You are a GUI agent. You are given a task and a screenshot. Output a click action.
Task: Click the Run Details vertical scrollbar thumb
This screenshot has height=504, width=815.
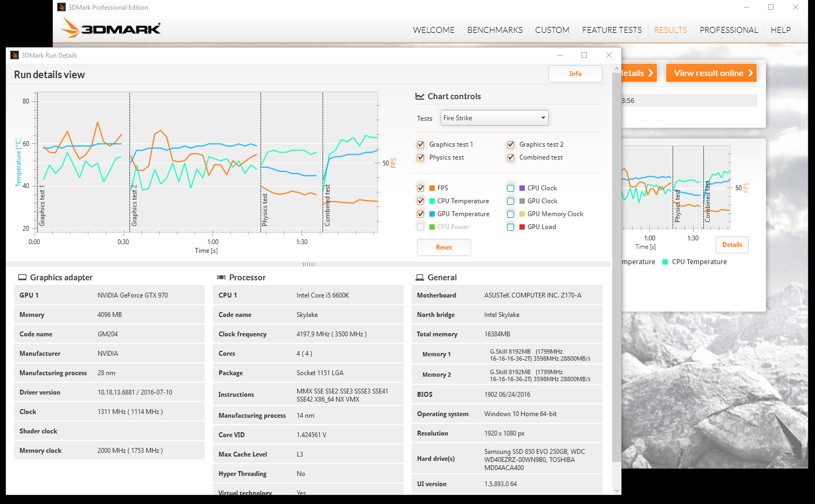click(x=617, y=267)
